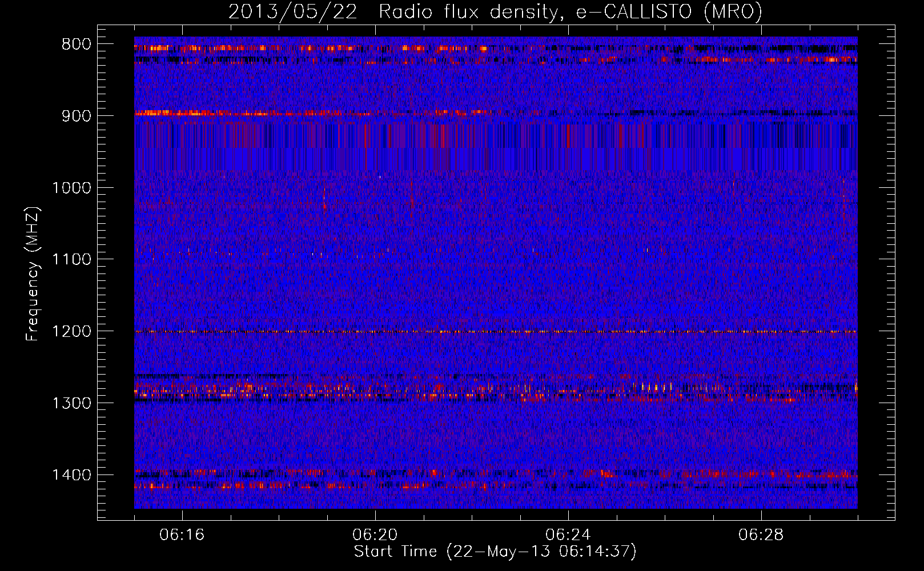The width and height of the screenshot is (924, 571).
Task: Click the 1300 frequency tick label
Action: pyautogui.click(x=72, y=403)
